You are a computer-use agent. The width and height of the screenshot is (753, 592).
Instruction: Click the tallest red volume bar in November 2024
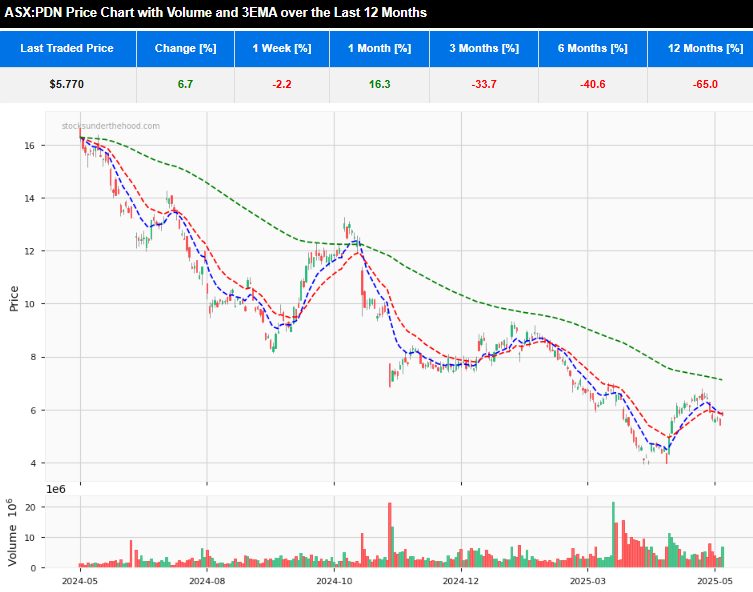389,535
